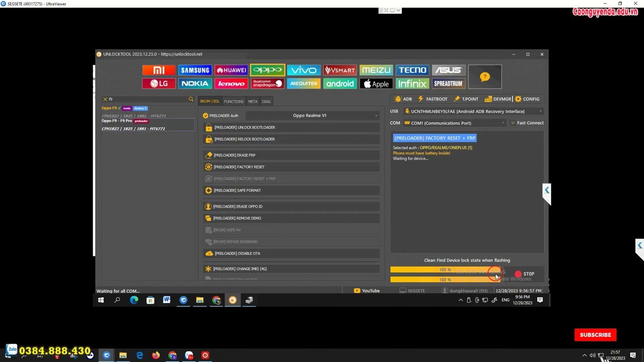This screenshot has width=644, height=362.
Task: Click the search magnifier in model filter
Action: pos(191,100)
